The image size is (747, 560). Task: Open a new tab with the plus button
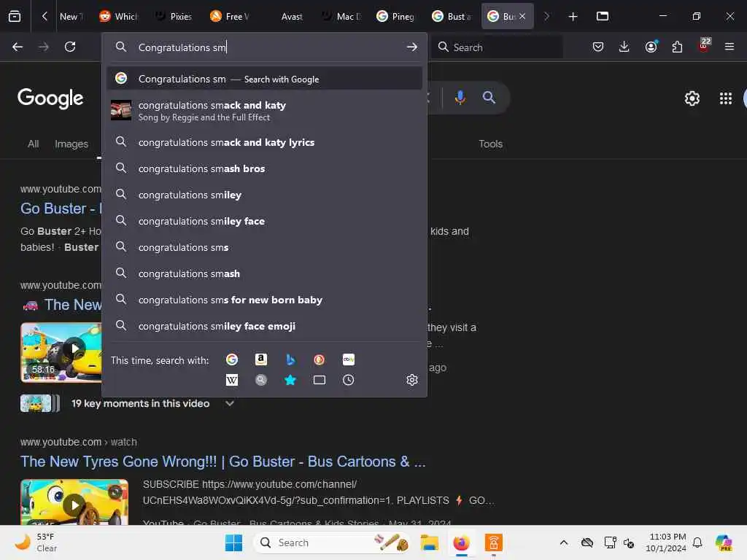click(573, 16)
